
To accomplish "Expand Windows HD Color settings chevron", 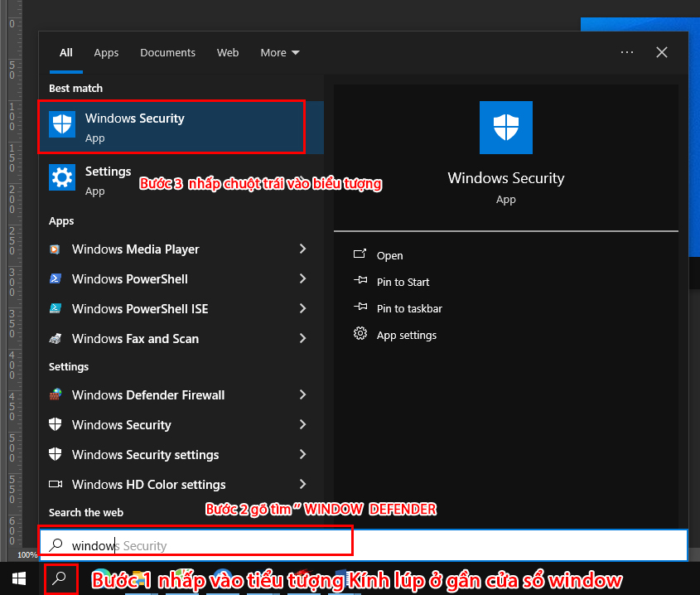I will click(302, 484).
